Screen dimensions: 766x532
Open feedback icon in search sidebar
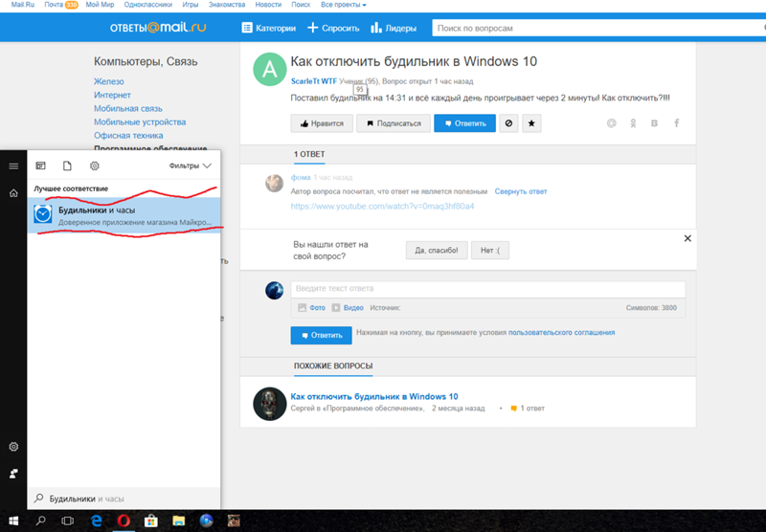(13, 474)
